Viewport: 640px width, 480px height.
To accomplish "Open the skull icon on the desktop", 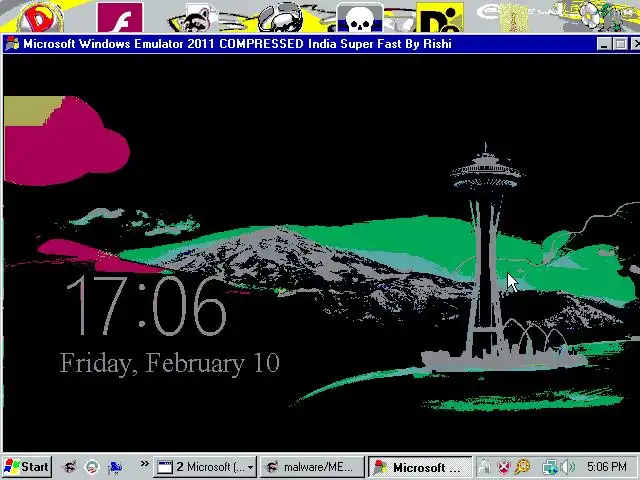I will point(359,18).
